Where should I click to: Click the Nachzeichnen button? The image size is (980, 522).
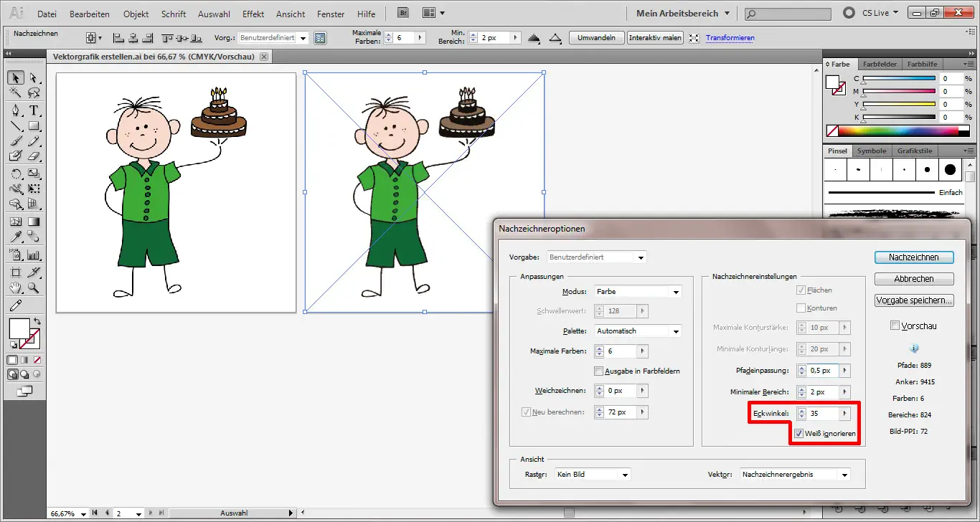click(914, 257)
